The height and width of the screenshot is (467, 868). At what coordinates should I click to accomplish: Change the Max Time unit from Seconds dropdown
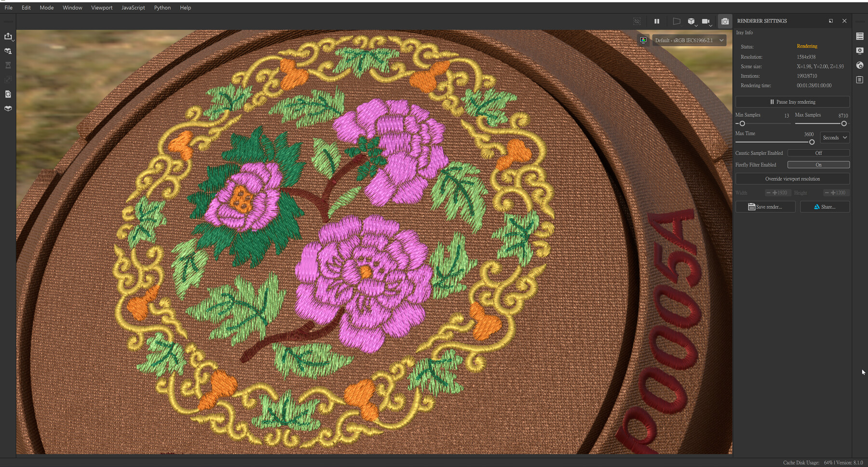[x=834, y=137]
